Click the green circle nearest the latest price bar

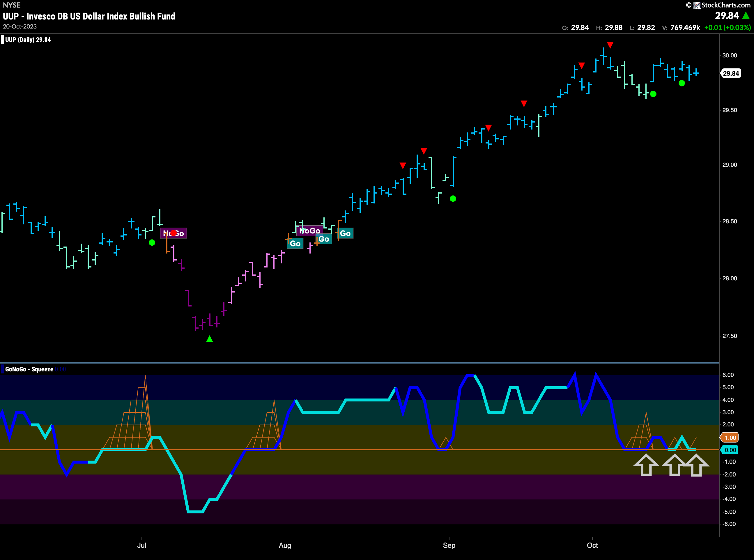coord(682,83)
